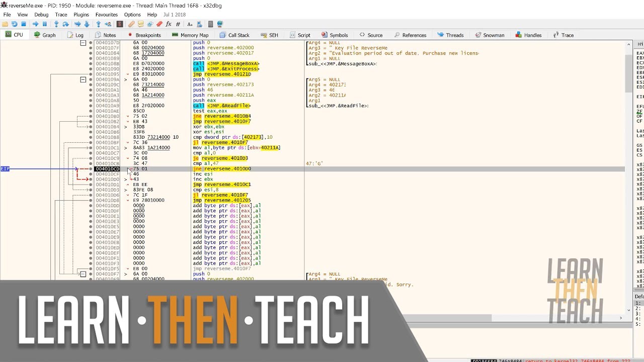Image resolution: width=644 pixels, height=362 pixels.
Task: Run the program with the arrow icon
Action: (36, 24)
